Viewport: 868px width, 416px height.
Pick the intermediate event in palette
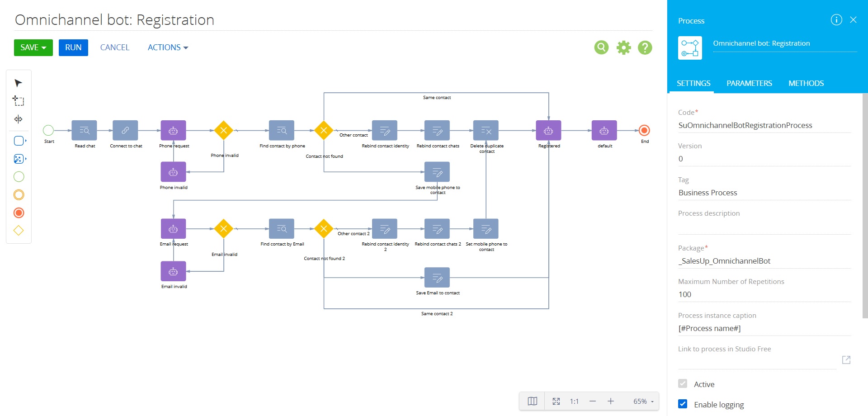point(19,195)
